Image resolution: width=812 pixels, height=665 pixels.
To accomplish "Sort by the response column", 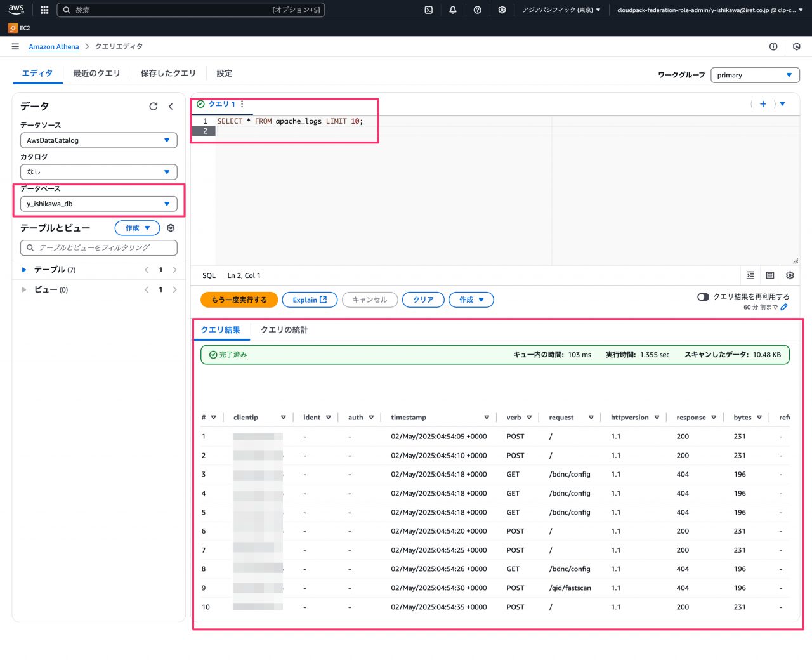I will coord(714,418).
